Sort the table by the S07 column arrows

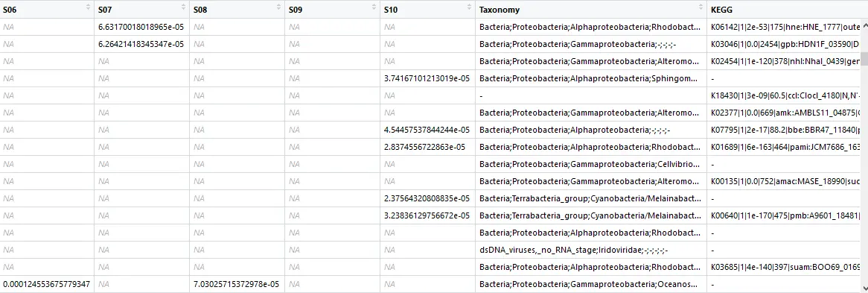pyautogui.click(x=183, y=7)
